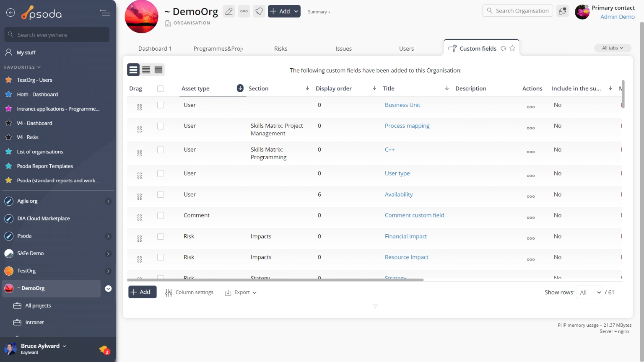Viewport: 644px width, 362px height.
Task: Open the Availability custom field link
Action: tap(399, 194)
